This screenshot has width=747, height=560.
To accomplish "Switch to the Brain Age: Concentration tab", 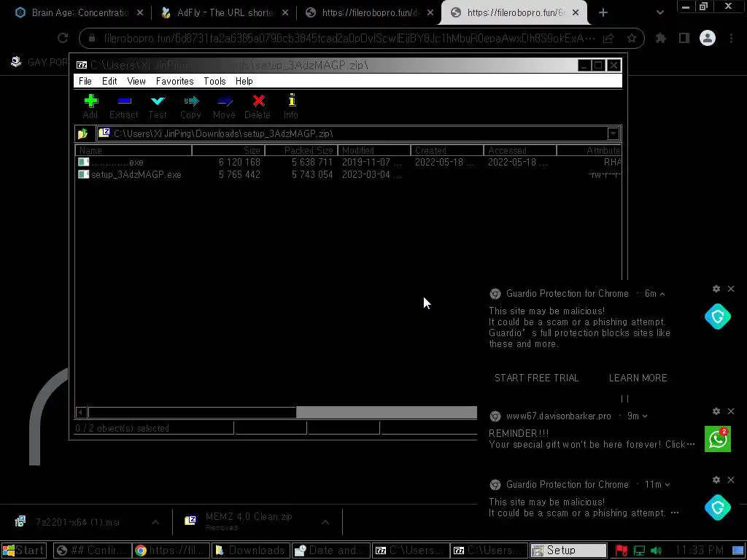I will pyautogui.click(x=79, y=13).
